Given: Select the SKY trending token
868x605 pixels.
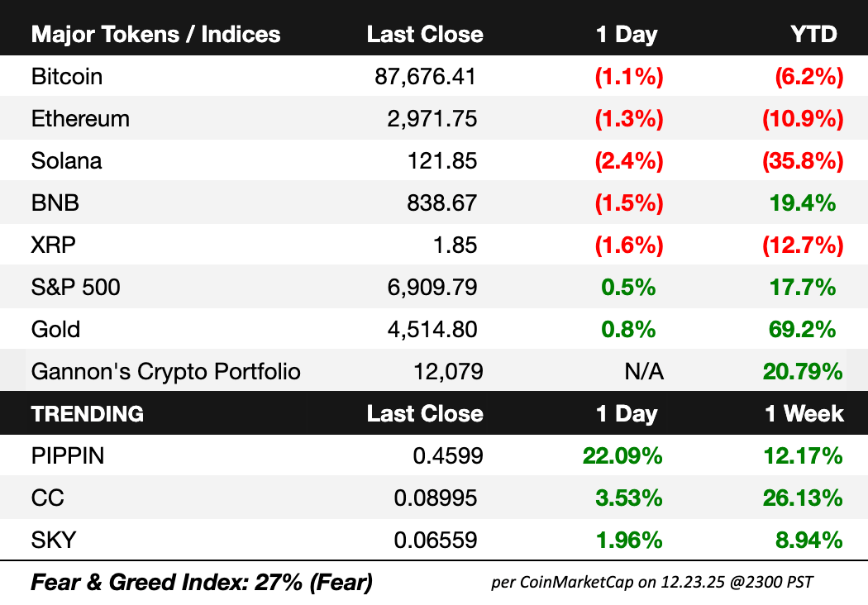Looking at the screenshot, I should pyautogui.click(x=53, y=540).
